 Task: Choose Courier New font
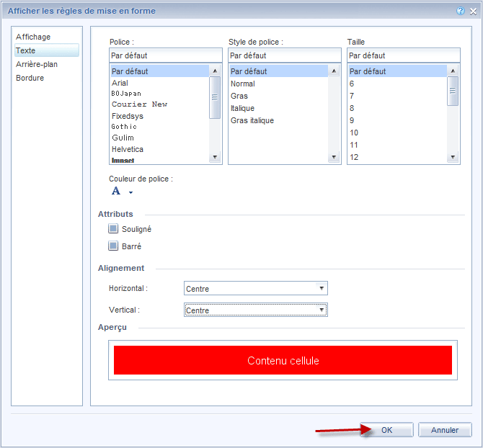(159, 104)
